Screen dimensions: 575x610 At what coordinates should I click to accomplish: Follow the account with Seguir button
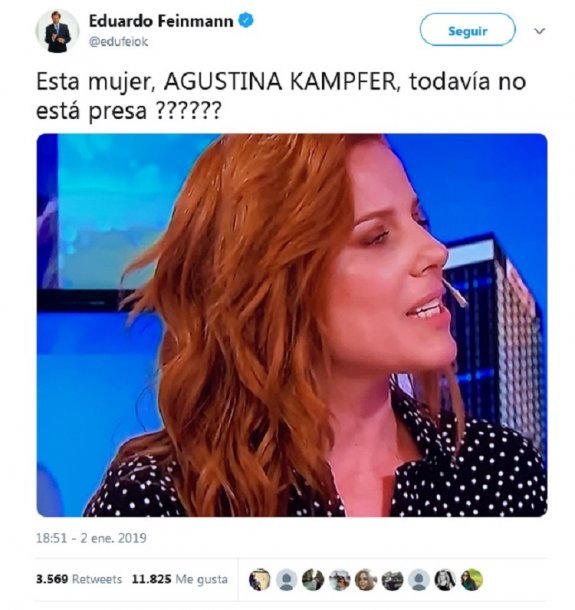tap(468, 30)
